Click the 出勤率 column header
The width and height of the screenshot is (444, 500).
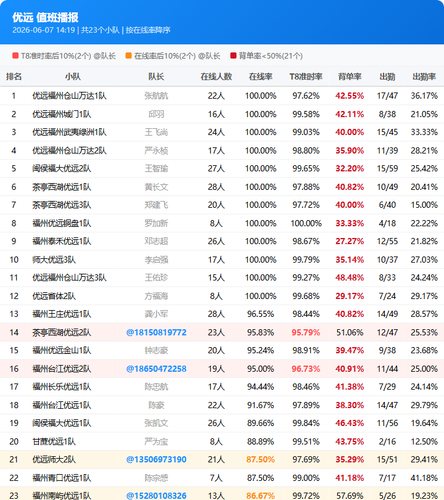point(424,77)
